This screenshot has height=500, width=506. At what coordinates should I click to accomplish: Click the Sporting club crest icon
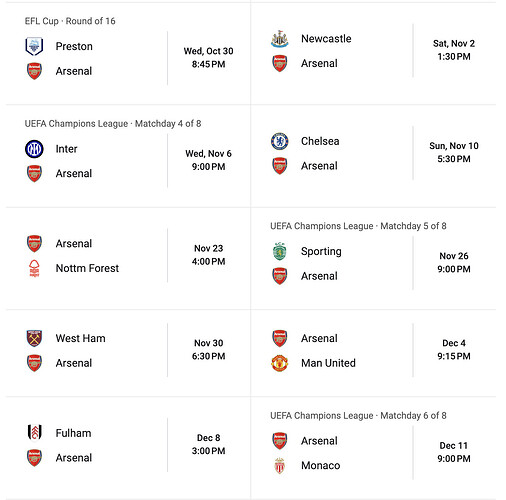[280, 251]
